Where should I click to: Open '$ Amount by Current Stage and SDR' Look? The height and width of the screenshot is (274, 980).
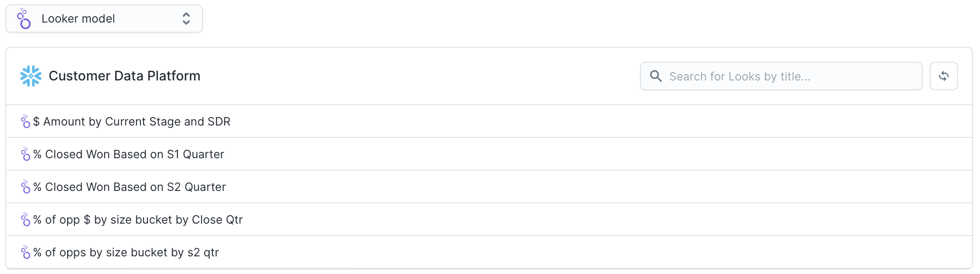[x=132, y=122]
